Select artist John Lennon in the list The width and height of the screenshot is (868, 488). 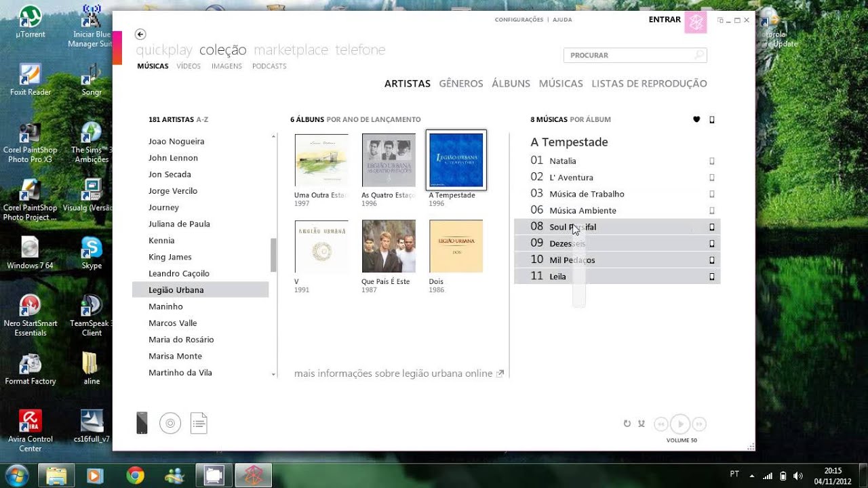(x=201, y=158)
